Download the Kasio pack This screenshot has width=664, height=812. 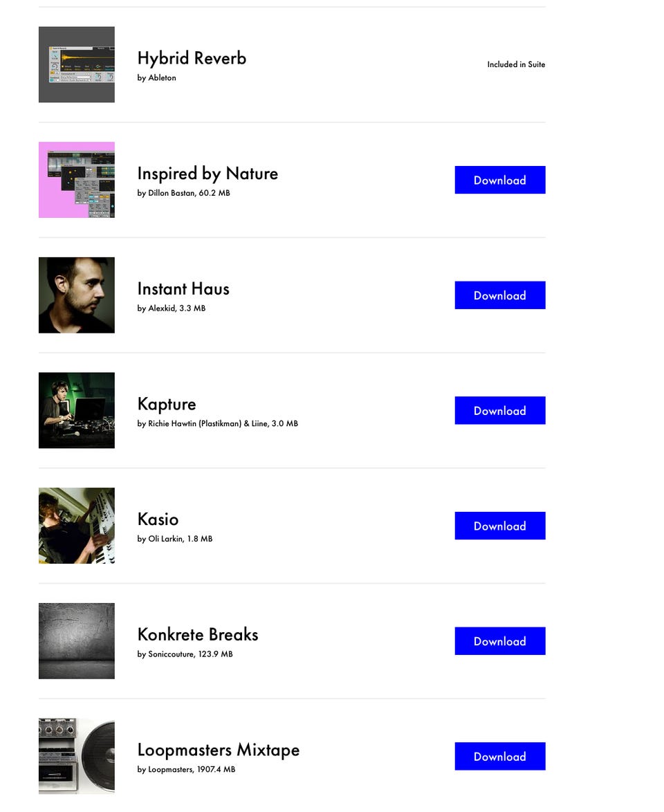click(499, 526)
